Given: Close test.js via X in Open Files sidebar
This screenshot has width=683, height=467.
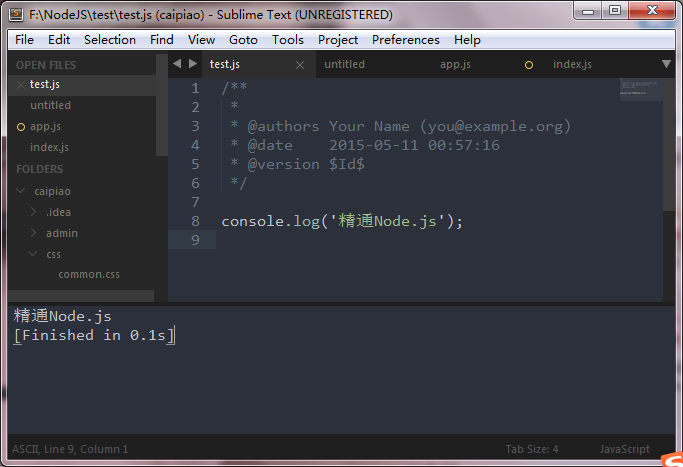Looking at the screenshot, I should click(21, 85).
